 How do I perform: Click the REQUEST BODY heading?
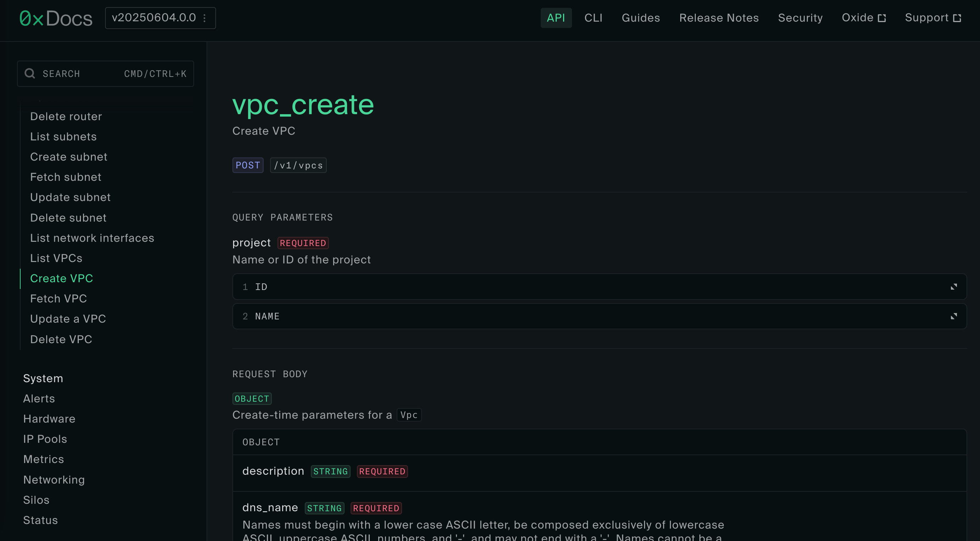(270, 374)
